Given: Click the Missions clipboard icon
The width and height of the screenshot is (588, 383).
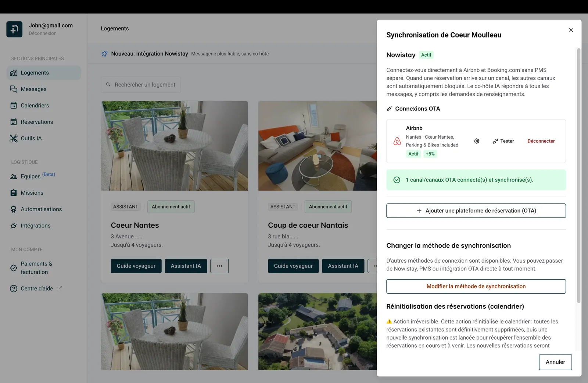Looking at the screenshot, I should (x=14, y=193).
